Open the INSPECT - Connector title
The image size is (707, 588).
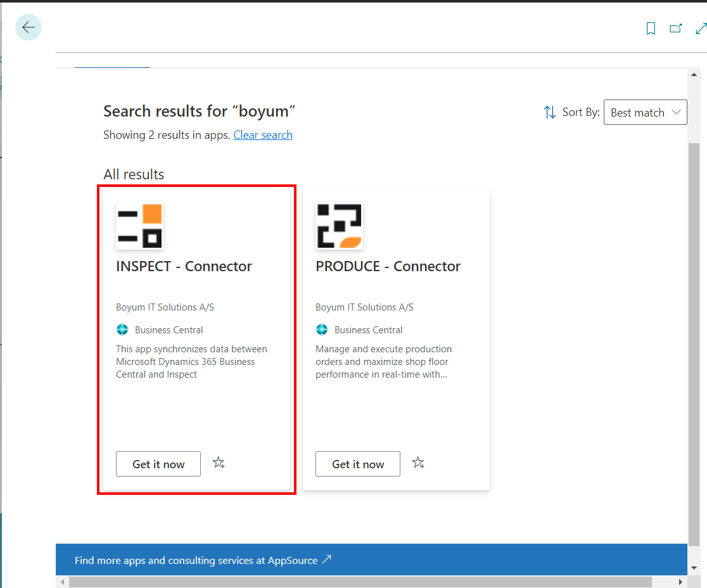pos(184,267)
